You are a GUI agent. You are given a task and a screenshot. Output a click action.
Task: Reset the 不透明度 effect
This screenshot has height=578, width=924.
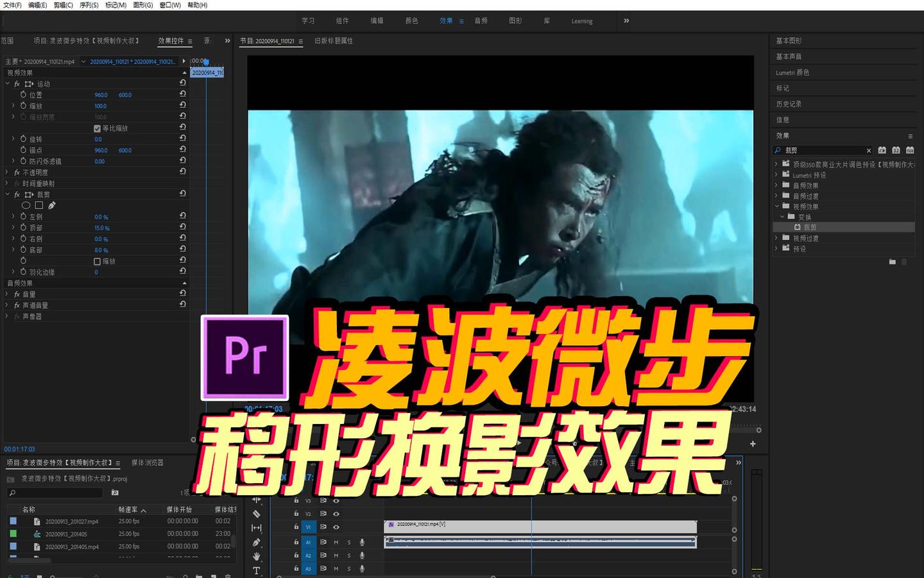(183, 172)
